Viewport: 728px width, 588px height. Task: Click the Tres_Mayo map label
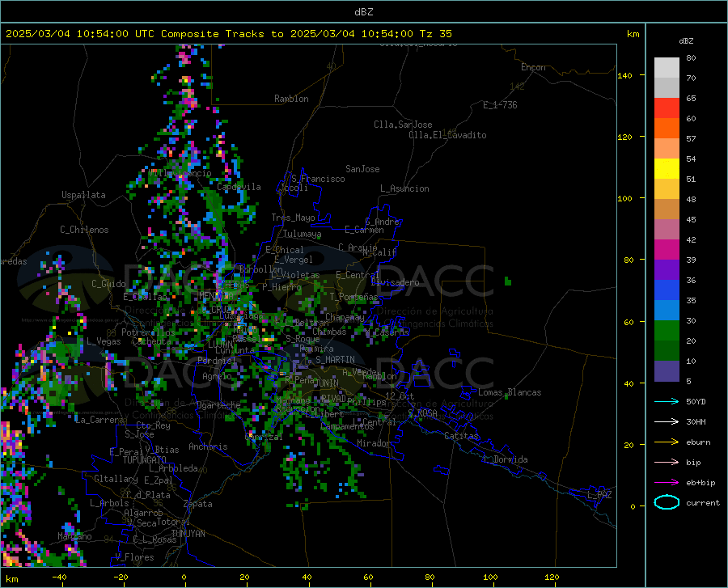click(x=293, y=218)
